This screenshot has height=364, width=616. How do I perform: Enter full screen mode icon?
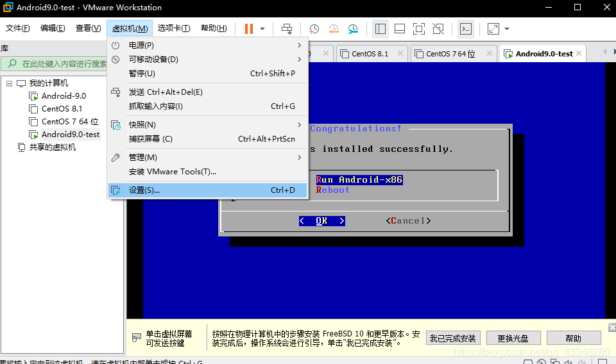pyautogui.click(x=419, y=29)
